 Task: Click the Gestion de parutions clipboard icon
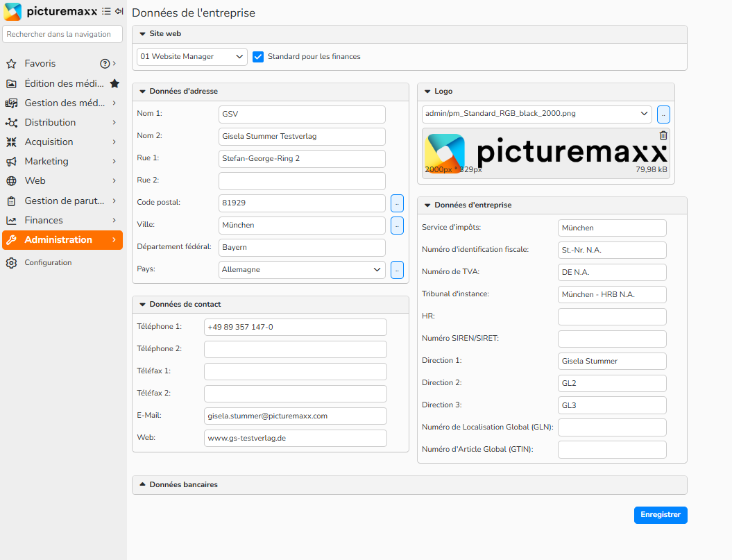pos(12,201)
